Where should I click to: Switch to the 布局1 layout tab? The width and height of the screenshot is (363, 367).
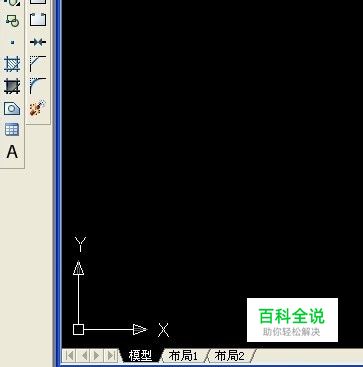(183, 356)
